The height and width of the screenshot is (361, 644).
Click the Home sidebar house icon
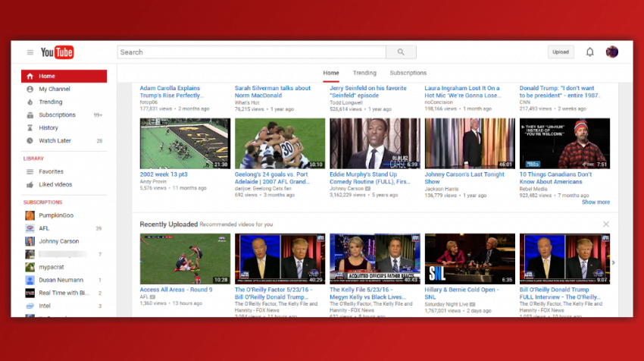[x=30, y=76]
